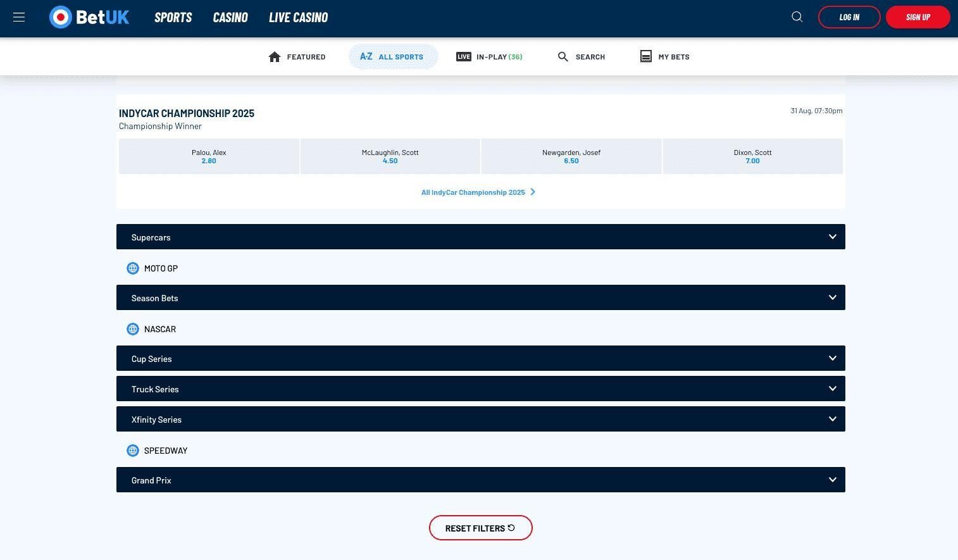This screenshot has width=958, height=560.
Task: Click the 31 Aug, 07:30pm date
Action: tap(816, 111)
